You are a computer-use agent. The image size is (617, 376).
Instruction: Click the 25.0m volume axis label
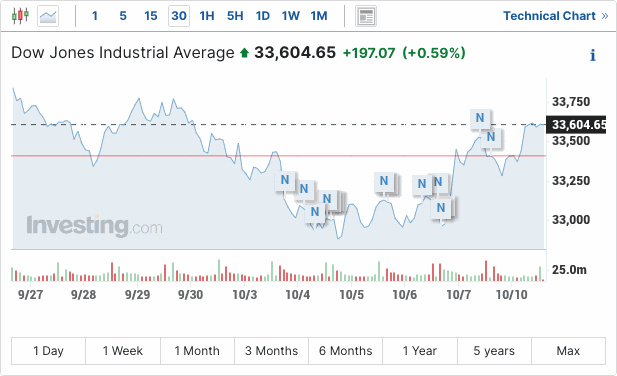tap(569, 270)
